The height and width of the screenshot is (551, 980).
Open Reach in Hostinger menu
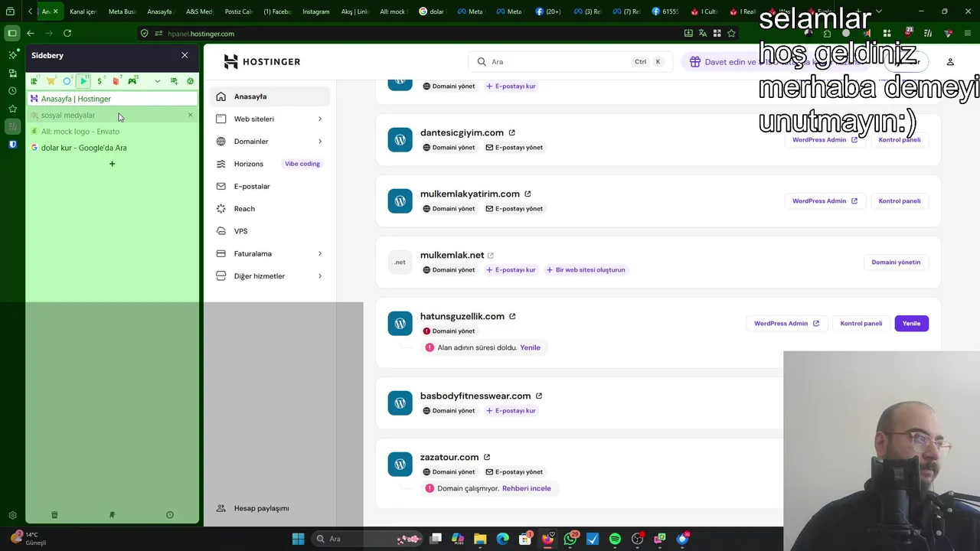(x=270, y=208)
